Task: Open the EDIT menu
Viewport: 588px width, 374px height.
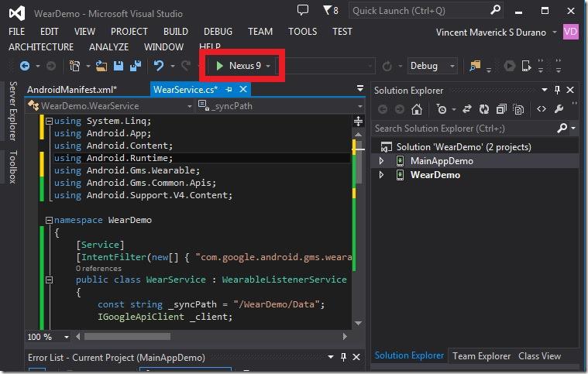Action: [49, 32]
